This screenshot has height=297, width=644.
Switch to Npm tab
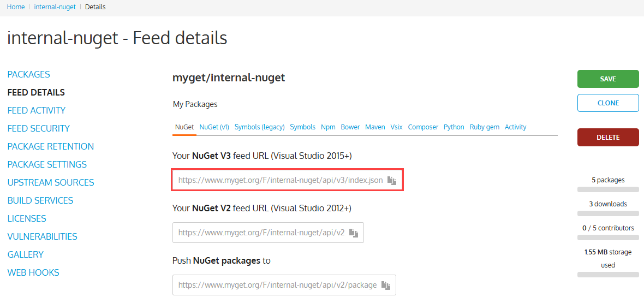pyautogui.click(x=328, y=127)
